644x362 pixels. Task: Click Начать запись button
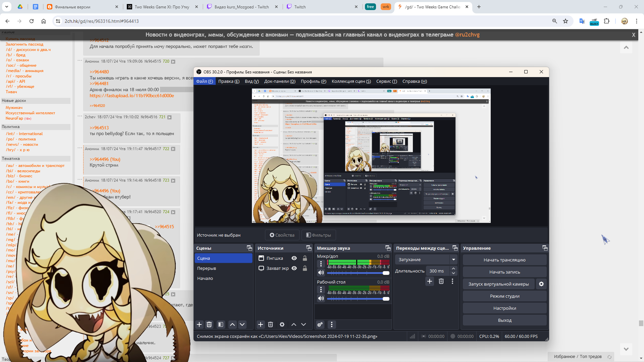click(x=504, y=272)
